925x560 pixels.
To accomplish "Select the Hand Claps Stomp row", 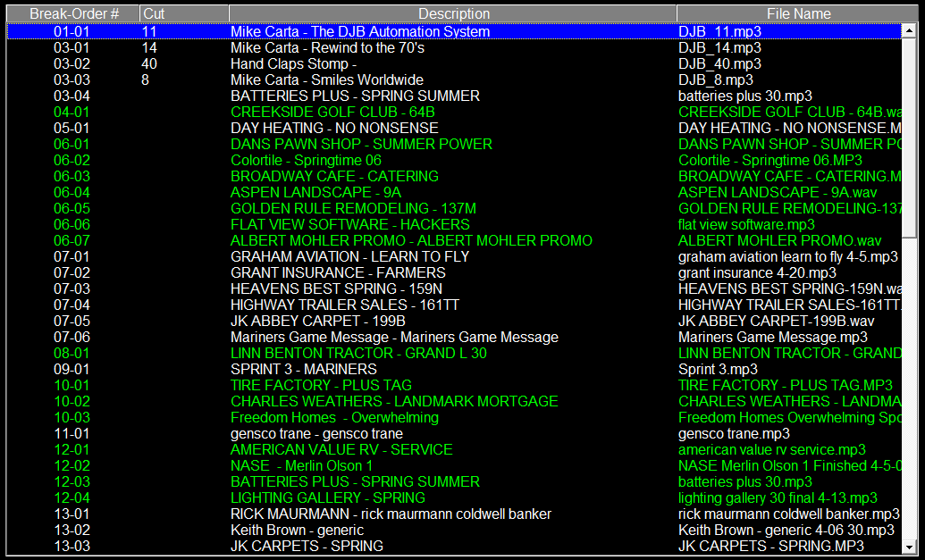I will pyautogui.click(x=454, y=63).
